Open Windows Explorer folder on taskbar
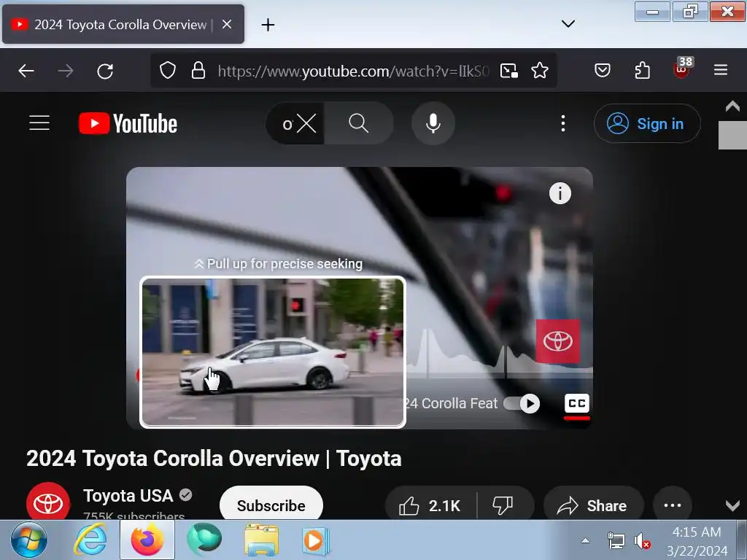Image resolution: width=747 pixels, height=560 pixels. coord(261,540)
